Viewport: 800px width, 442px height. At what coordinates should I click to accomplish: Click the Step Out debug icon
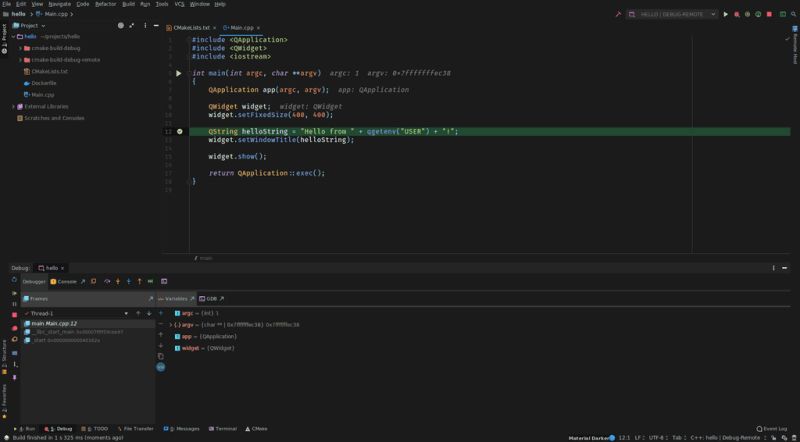(139, 282)
